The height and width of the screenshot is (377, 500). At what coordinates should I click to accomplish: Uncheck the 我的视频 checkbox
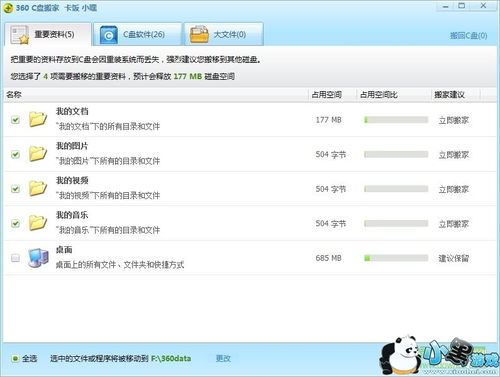click(15, 189)
